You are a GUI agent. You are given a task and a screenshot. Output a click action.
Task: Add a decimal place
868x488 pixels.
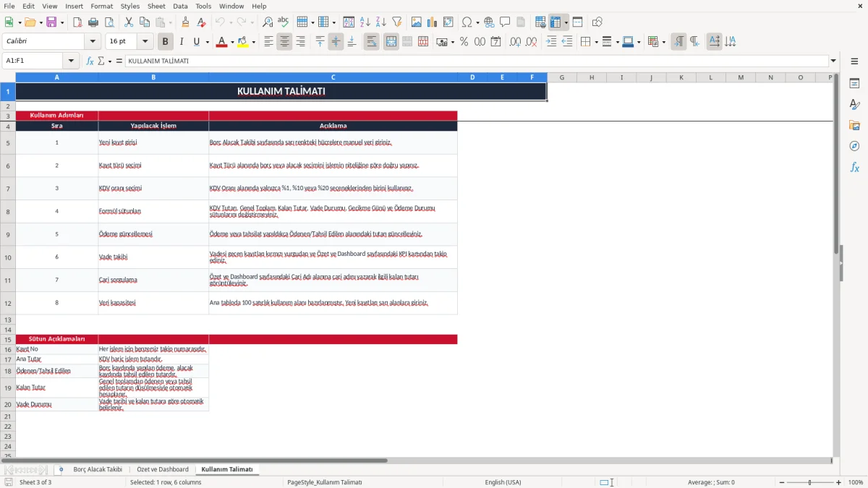[x=516, y=42]
